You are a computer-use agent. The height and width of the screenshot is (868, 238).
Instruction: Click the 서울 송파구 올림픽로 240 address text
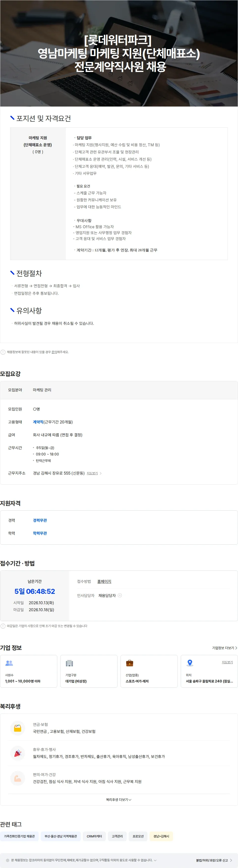209,681
